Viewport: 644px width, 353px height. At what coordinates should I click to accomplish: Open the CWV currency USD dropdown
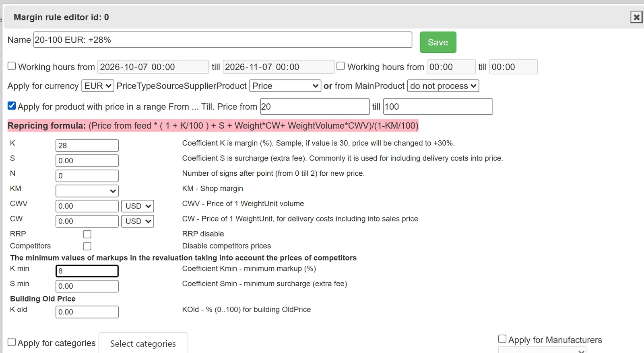pyautogui.click(x=138, y=206)
